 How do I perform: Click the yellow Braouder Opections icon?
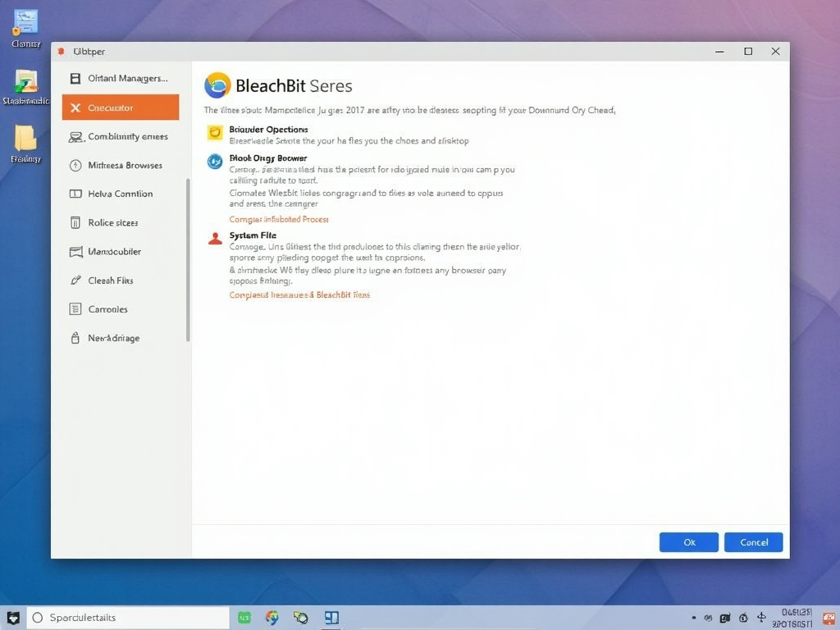215,132
